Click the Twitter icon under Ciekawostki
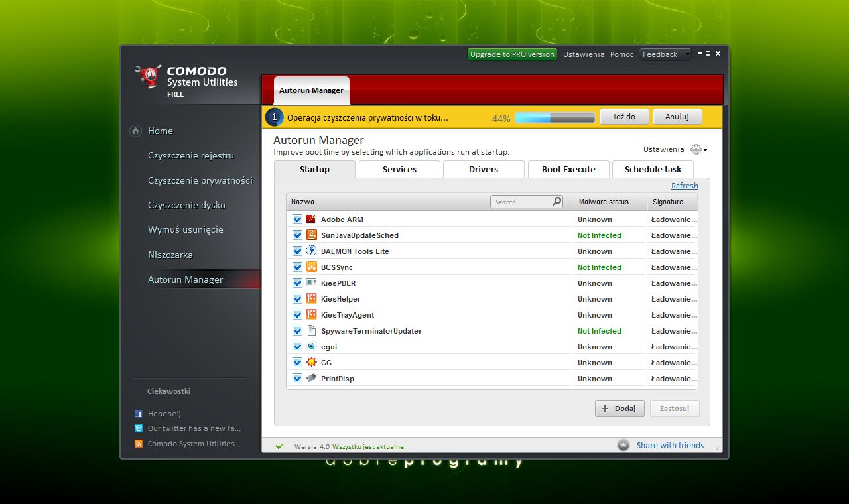The image size is (849, 504). [x=139, y=429]
